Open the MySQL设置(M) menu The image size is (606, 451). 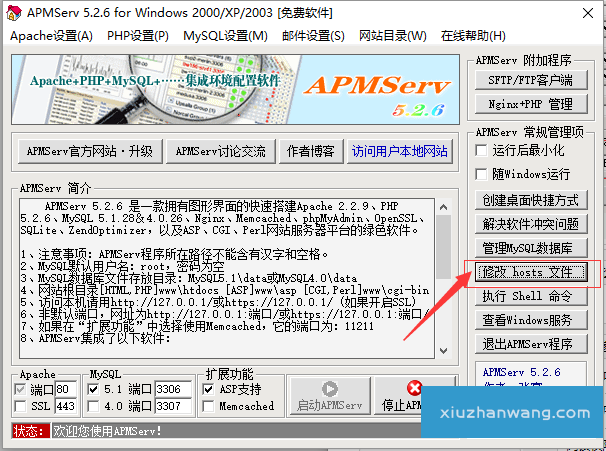(225, 36)
